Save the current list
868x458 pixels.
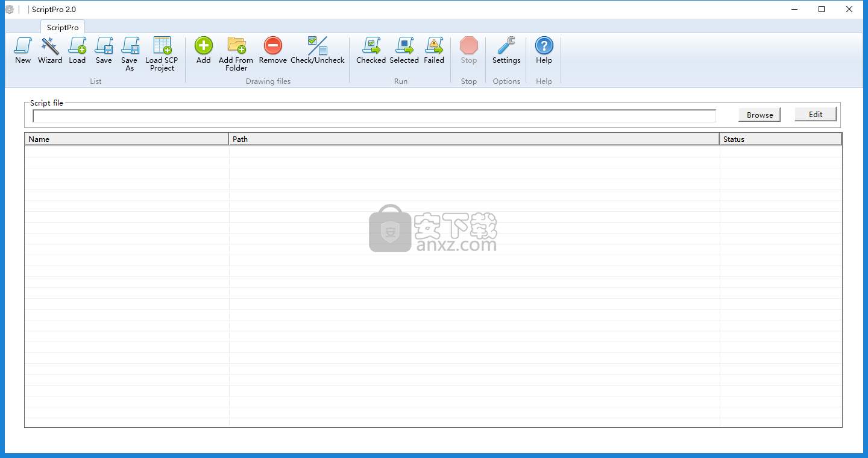(104, 51)
